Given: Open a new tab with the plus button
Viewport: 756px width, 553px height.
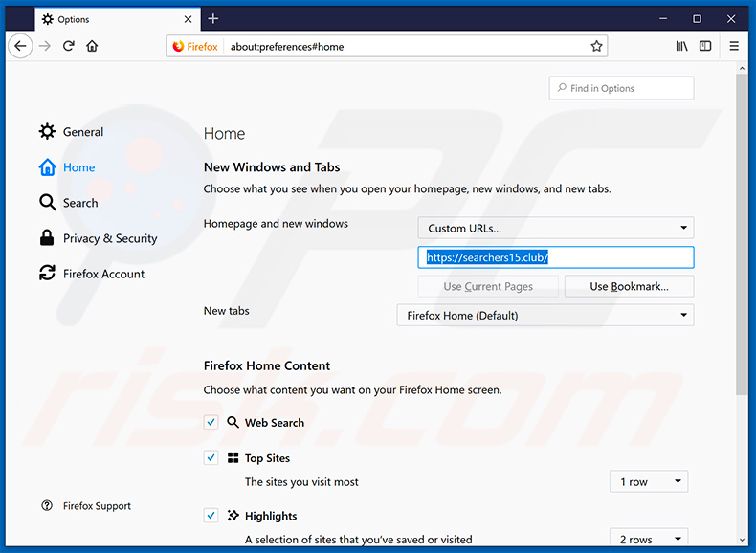Looking at the screenshot, I should 213,19.
